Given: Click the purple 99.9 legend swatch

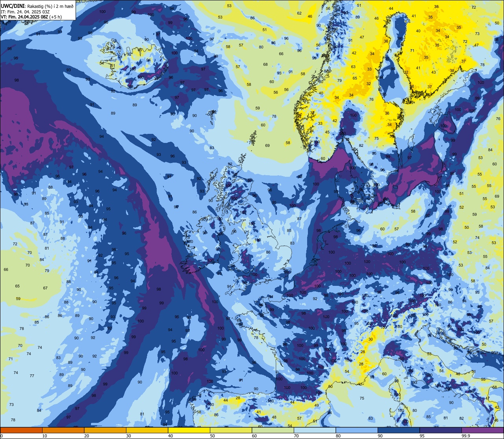Looking at the screenshot, I should (483, 430).
